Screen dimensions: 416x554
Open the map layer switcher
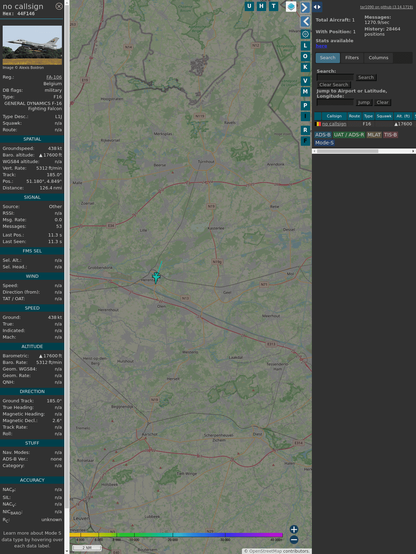coord(291,6)
